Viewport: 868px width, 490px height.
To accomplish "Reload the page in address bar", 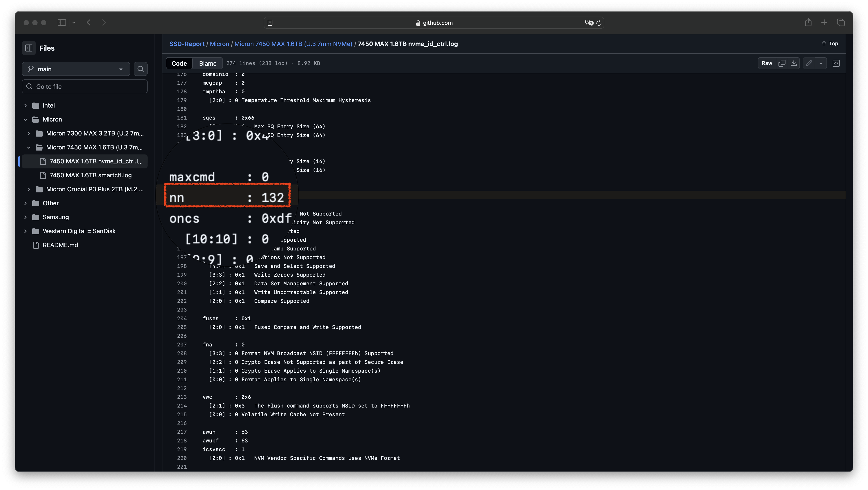I will click(x=599, y=23).
